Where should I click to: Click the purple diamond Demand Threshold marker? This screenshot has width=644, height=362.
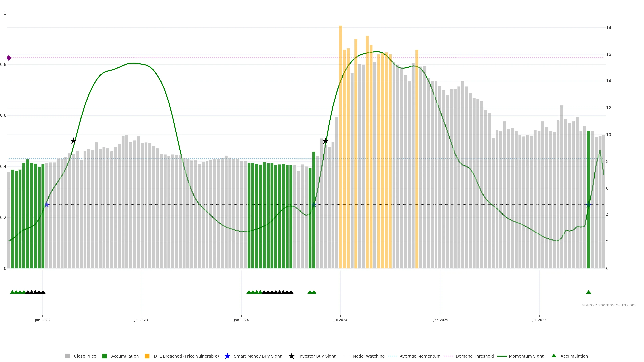(x=9, y=58)
